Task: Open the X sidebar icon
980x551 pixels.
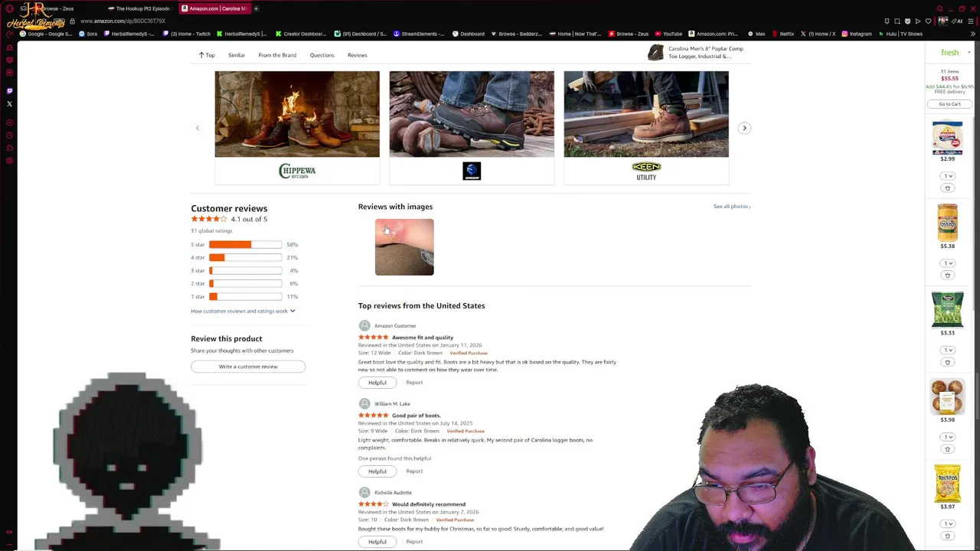Action: [x=9, y=104]
